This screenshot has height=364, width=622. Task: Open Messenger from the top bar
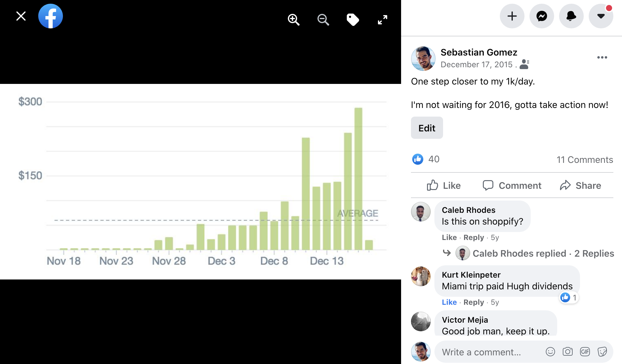[541, 16]
